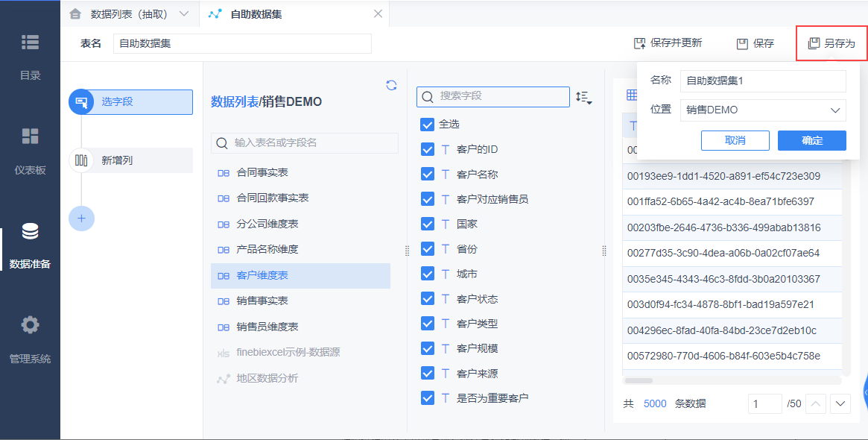
Task: Click the refresh icon above table list
Action: click(391, 85)
